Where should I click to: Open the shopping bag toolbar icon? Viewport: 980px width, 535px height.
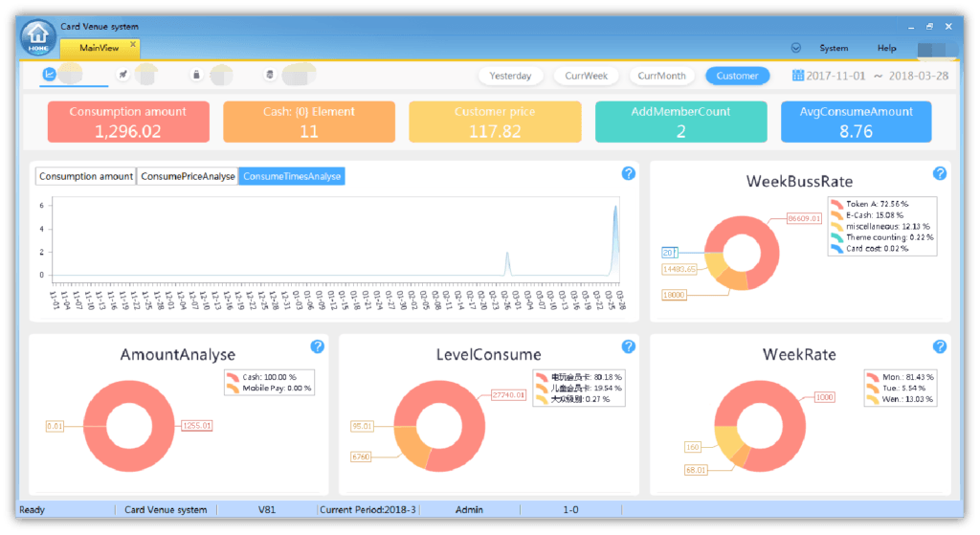(196, 75)
